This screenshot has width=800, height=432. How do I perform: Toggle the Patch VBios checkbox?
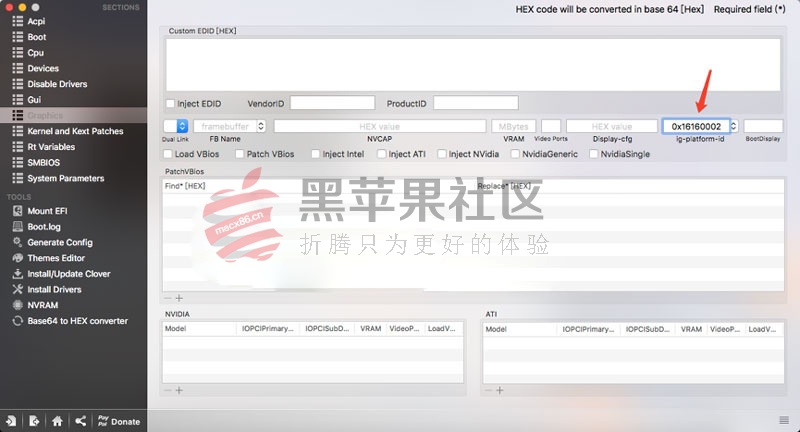tap(240, 154)
